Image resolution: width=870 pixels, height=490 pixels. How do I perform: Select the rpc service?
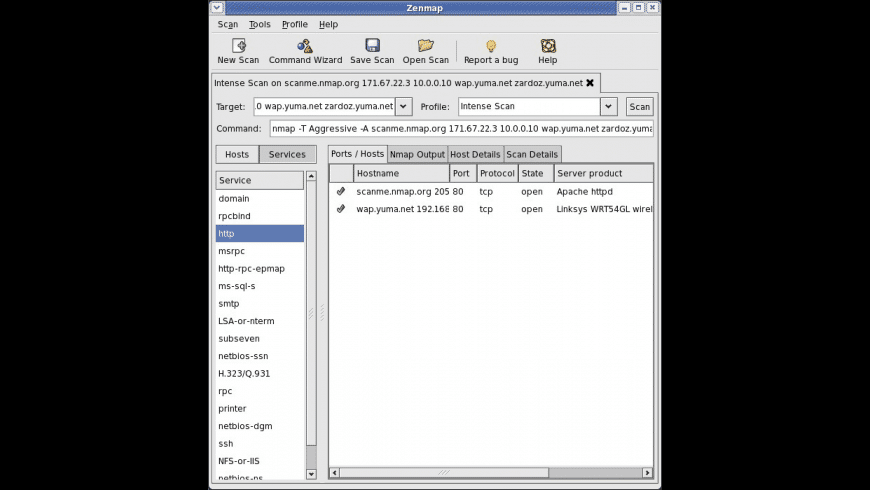tap(260, 391)
